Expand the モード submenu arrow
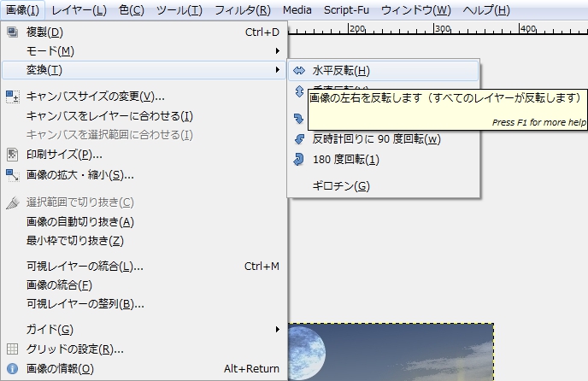 [277, 50]
